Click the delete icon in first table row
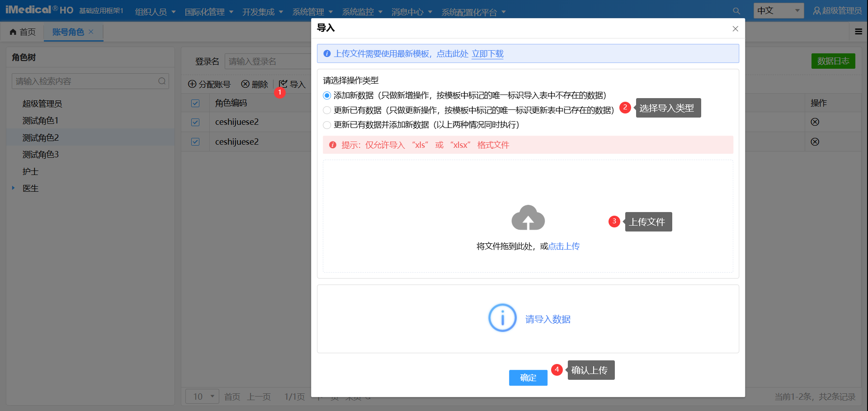 click(x=815, y=122)
